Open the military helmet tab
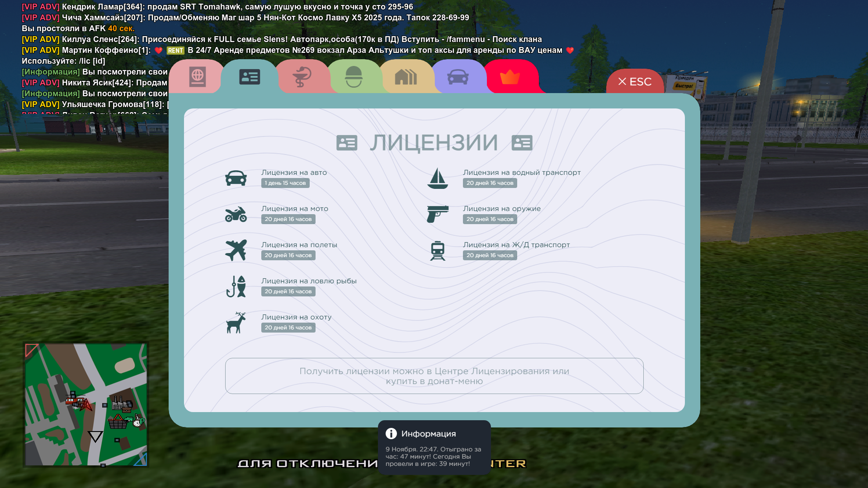 click(x=354, y=77)
